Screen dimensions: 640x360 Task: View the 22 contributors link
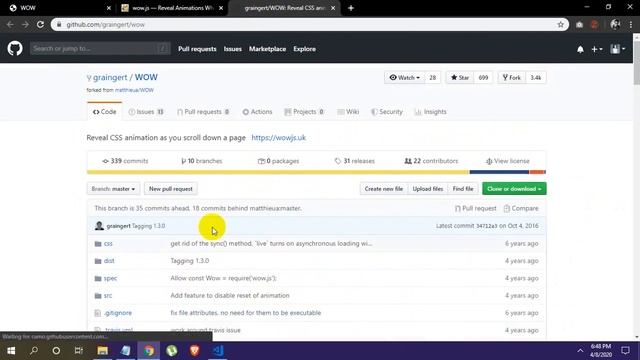point(431,161)
